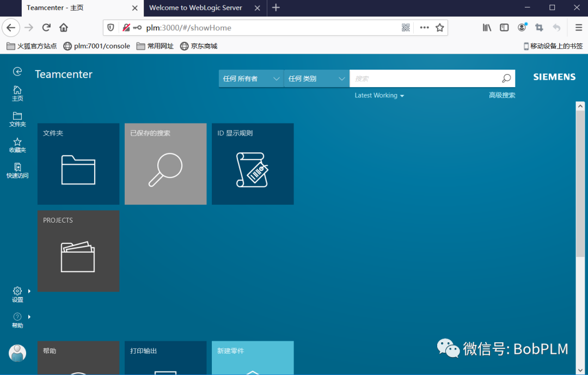588x375 pixels.
Task: Click the user avatar profile icon
Action: pos(17,353)
